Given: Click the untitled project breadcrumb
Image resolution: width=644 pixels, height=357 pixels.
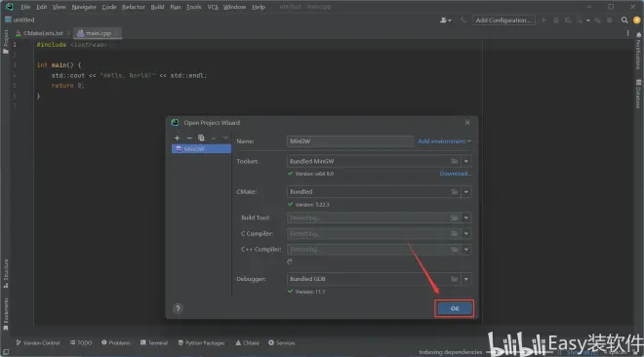Looking at the screenshot, I should (x=20, y=20).
